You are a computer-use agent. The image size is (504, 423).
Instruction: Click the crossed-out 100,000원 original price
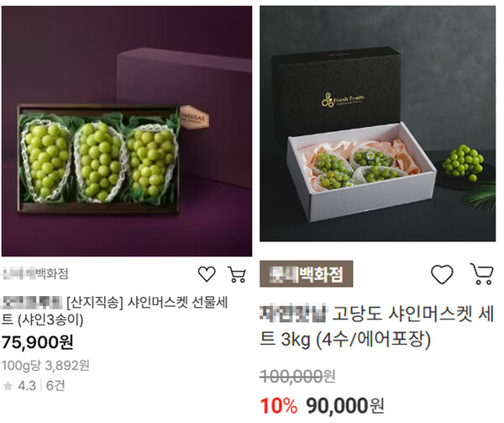click(x=297, y=377)
